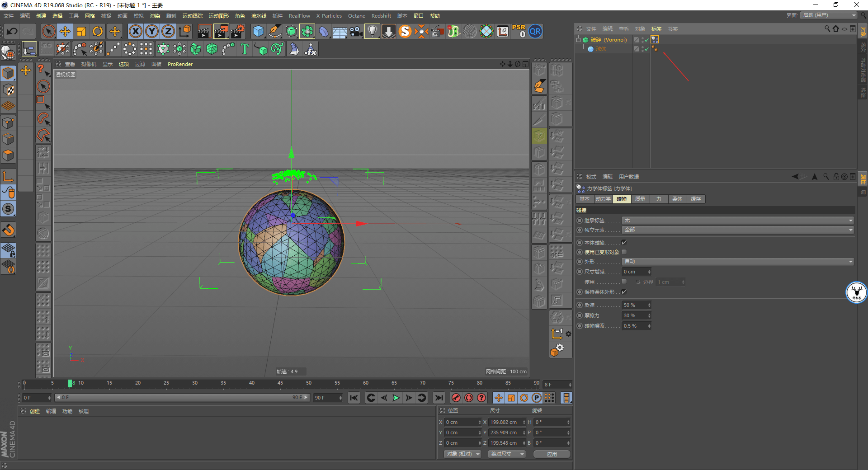Add a Cube primitive object
Viewport: 868px width, 470px height.
coord(258,31)
